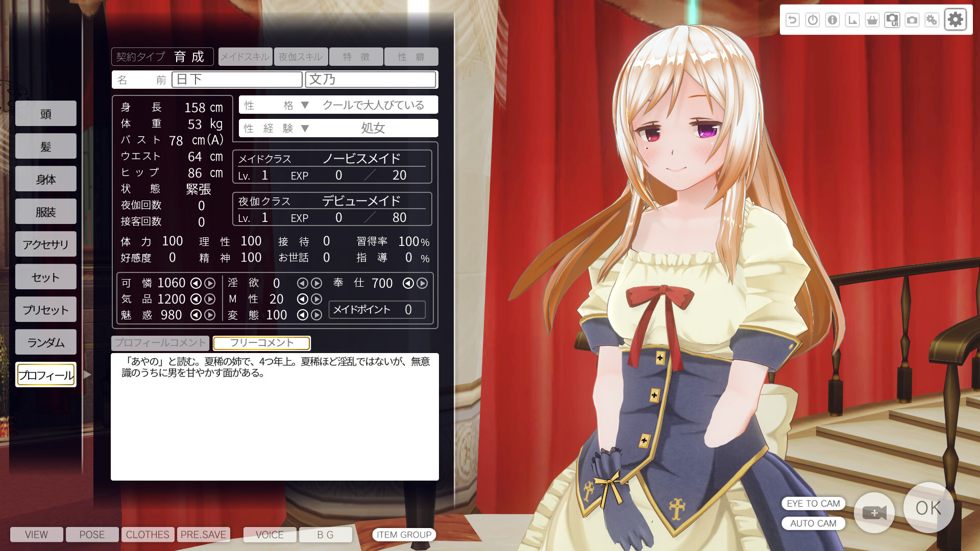The height and width of the screenshot is (551, 980).
Task: Open settings with the gear icon
Action: 955,20
